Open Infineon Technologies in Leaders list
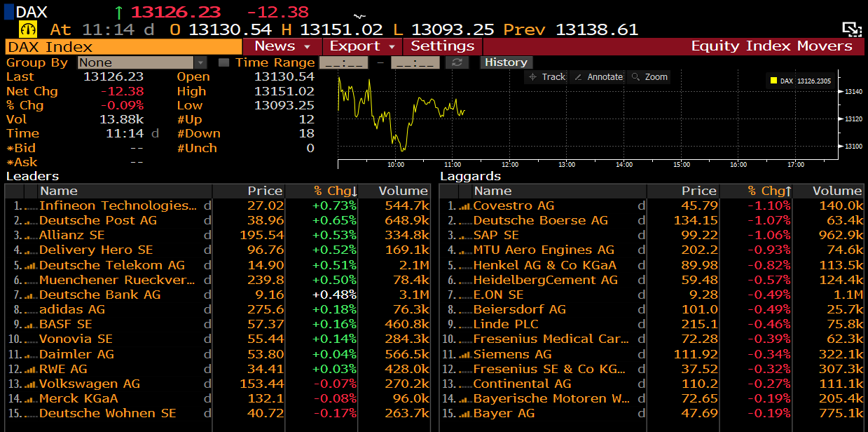The width and height of the screenshot is (868, 432). [217, 206]
